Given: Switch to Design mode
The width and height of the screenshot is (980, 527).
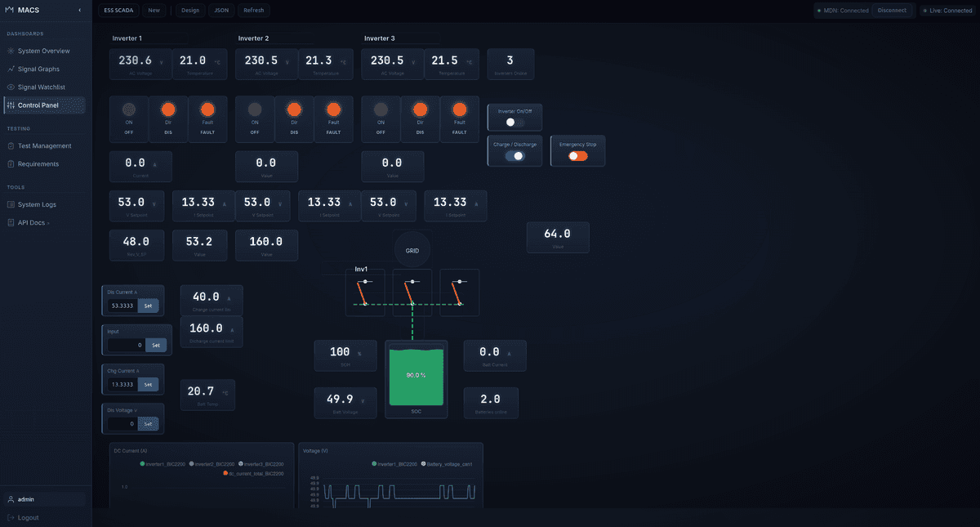Looking at the screenshot, I should coord(189,11).
